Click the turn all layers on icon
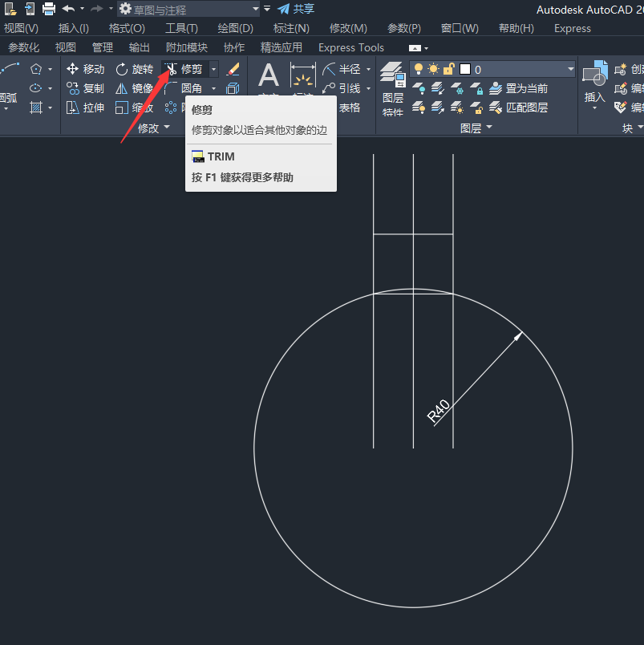The width and height of the screenshot is (644, 645). pos(419,107)
